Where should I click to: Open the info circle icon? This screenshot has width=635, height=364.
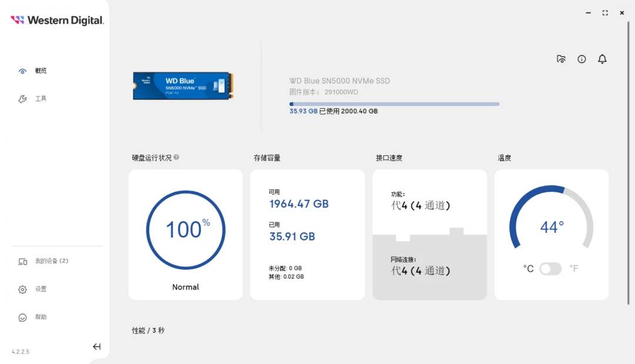point(581,59)
